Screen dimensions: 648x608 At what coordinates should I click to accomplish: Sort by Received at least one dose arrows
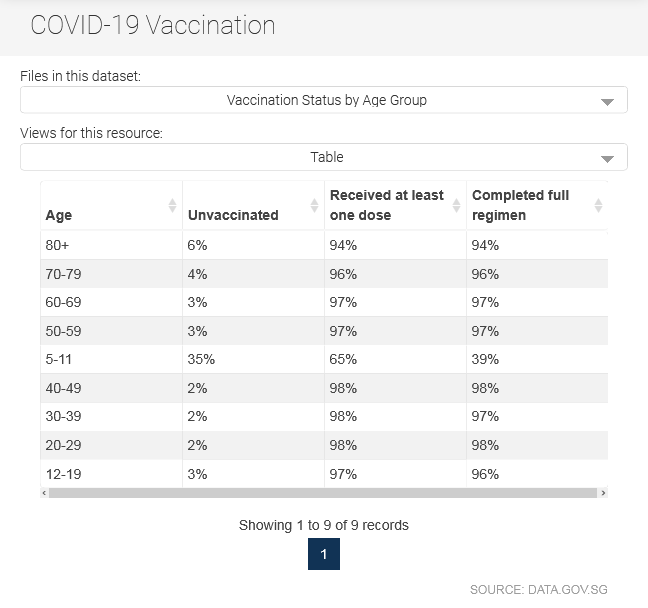[x=456, y=205]
